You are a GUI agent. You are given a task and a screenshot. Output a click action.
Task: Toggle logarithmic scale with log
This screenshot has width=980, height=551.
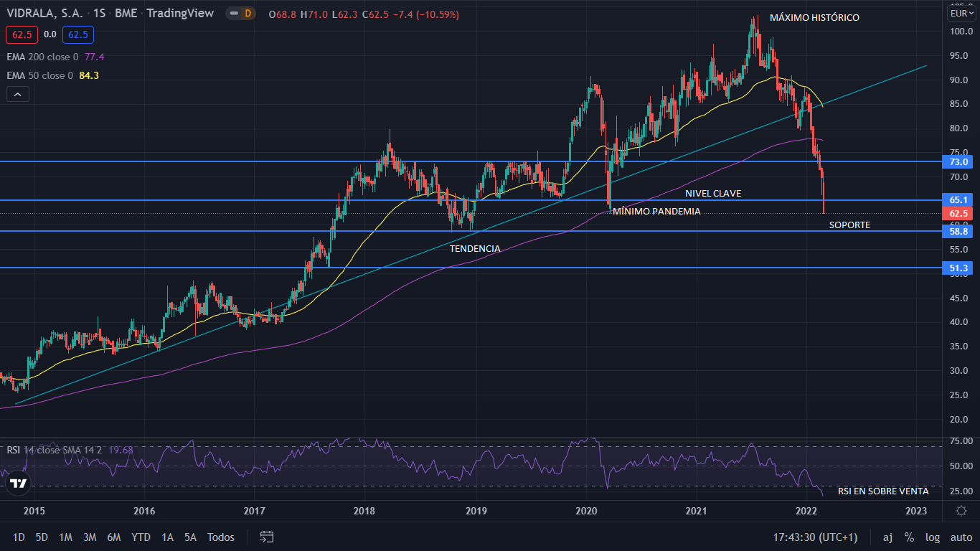pos(933,537)
